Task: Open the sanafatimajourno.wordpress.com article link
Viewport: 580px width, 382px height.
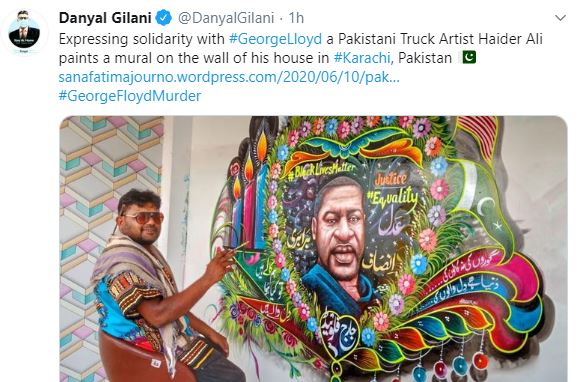Action: [x=229, y=77]
